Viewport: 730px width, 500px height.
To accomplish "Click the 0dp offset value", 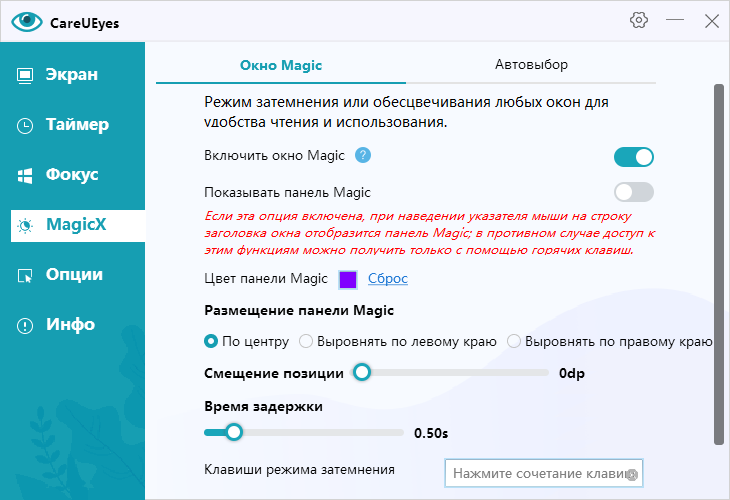I will point(572,373).
